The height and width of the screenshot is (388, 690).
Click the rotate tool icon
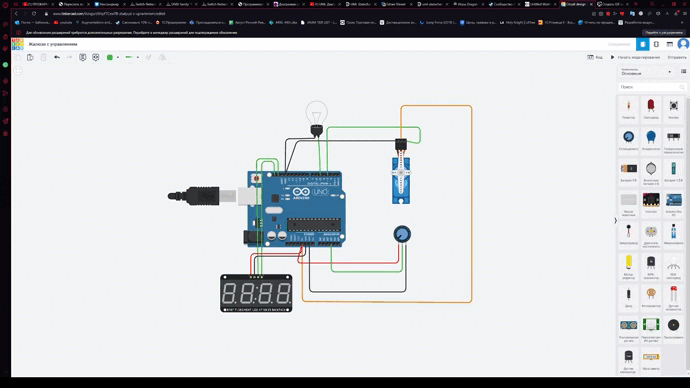pyautogui.click(x=149, y=57)
